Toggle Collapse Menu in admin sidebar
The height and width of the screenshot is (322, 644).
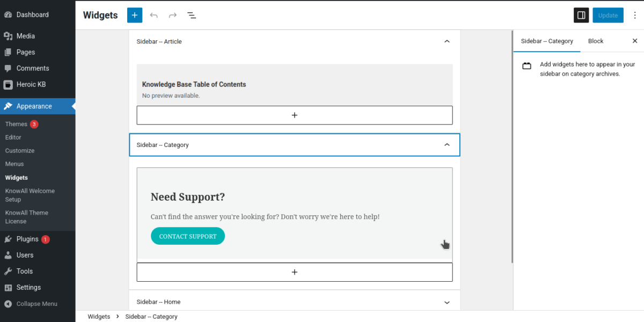36,304
